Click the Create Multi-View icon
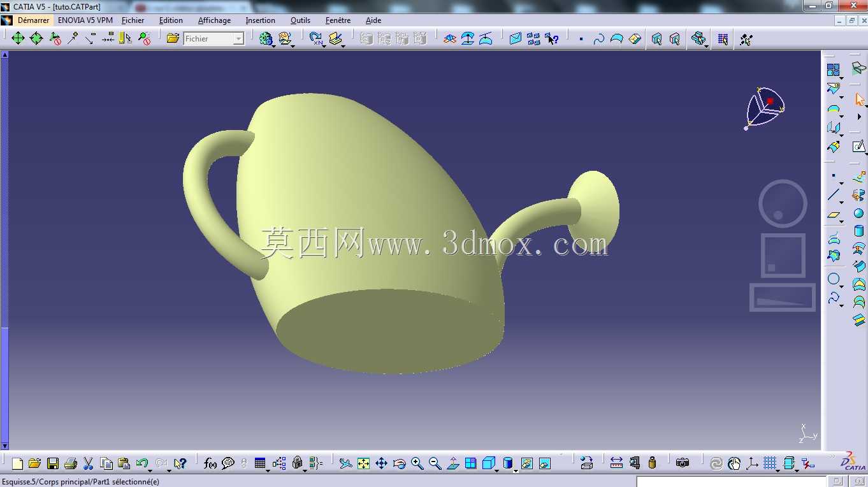Viewport: 868px width, 487px height. [470, 463]
